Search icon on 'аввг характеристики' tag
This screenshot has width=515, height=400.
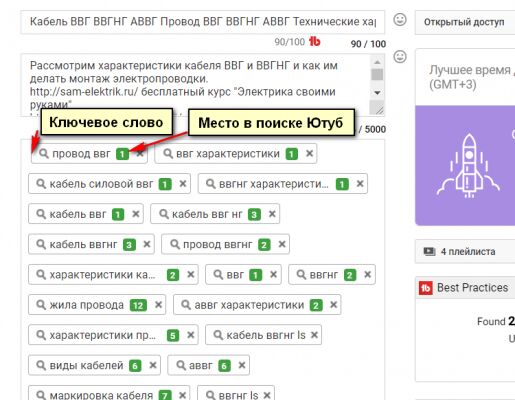[186, 305]
